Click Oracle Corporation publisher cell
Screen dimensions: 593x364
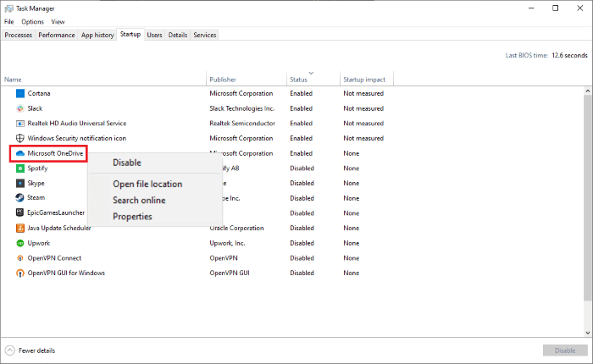tap(236, 228)
